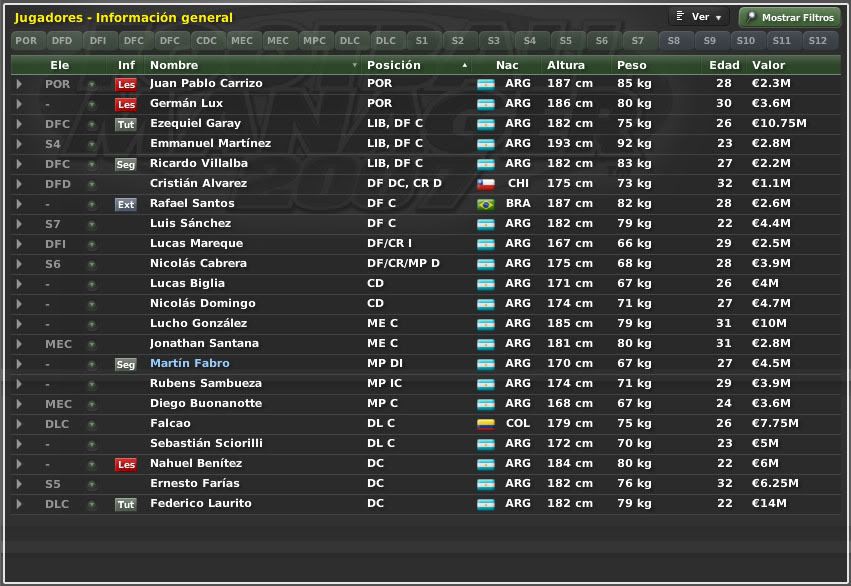The image size is (851, 586).
Task: Select the POR position tab
Action: coord(26,41)
